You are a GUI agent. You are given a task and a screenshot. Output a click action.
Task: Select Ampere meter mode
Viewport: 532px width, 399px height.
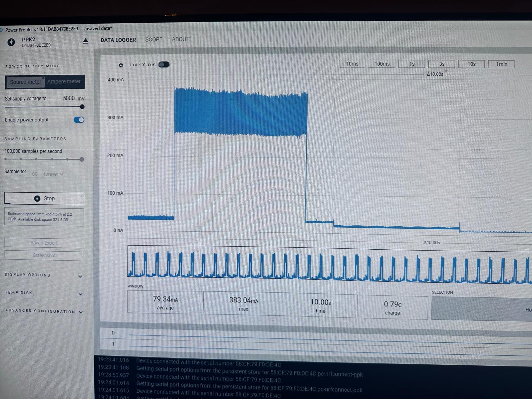(64, 82)
